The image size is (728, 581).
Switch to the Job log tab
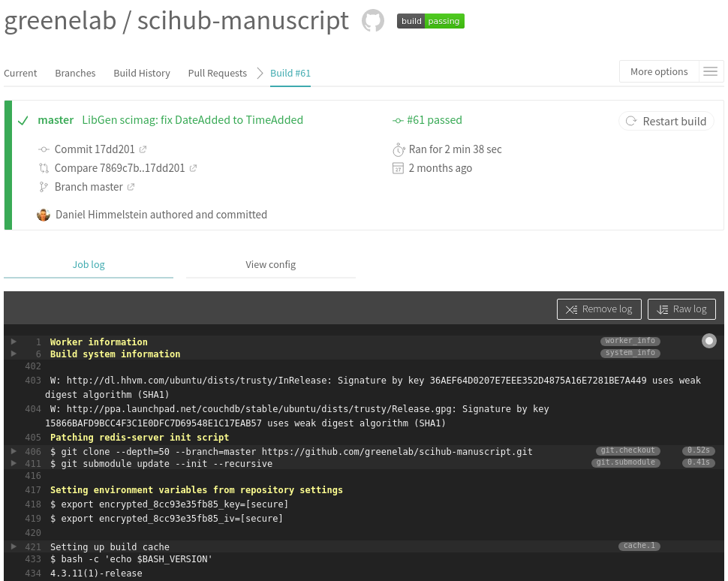89,264
